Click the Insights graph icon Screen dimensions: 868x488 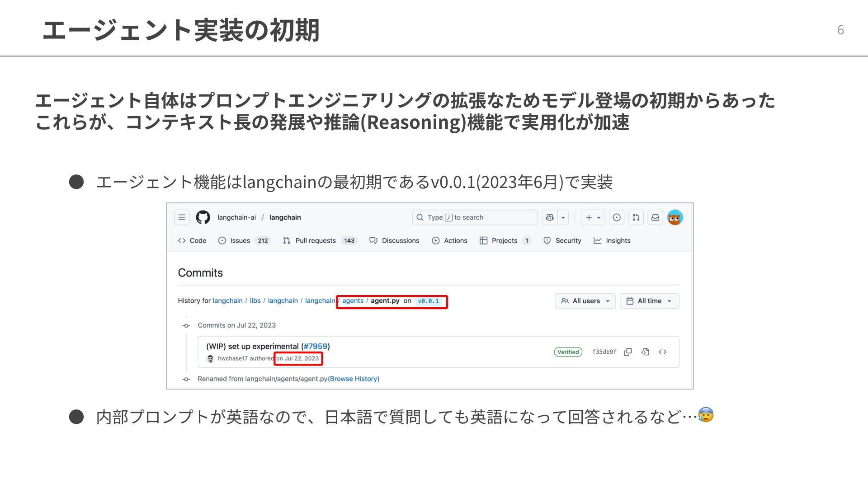click(597, 240)
